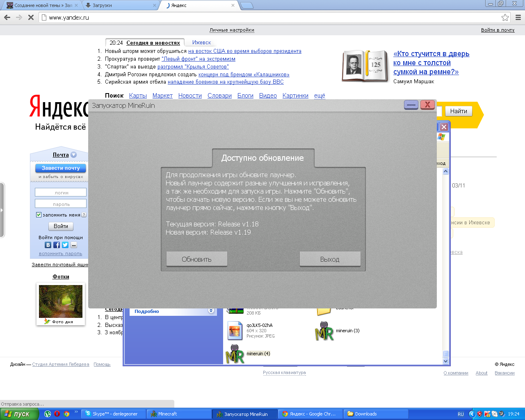
Task: Open the Словари link
Action: point(219,96)
